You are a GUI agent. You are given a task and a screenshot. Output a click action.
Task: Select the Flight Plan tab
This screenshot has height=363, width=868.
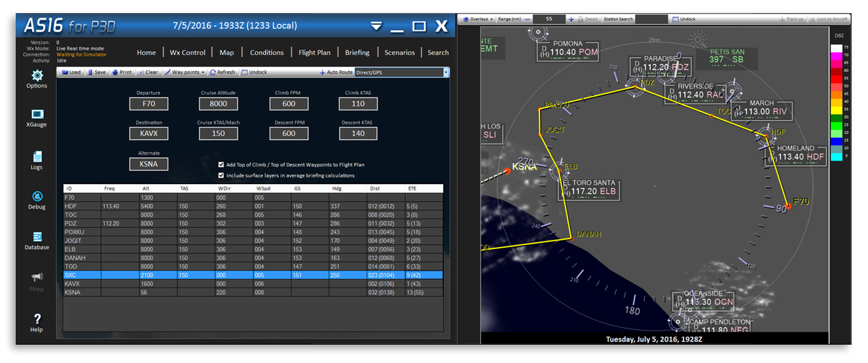point(314,52)
